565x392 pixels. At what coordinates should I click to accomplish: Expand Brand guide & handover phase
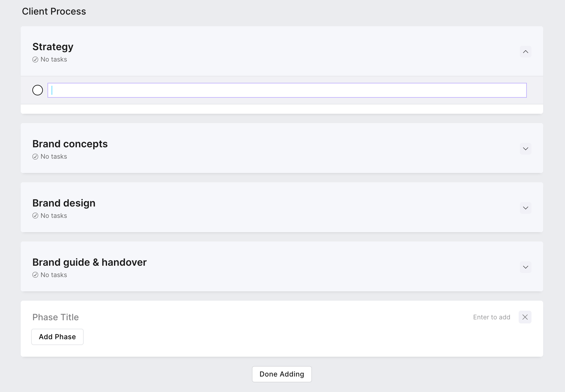[525, 267]
